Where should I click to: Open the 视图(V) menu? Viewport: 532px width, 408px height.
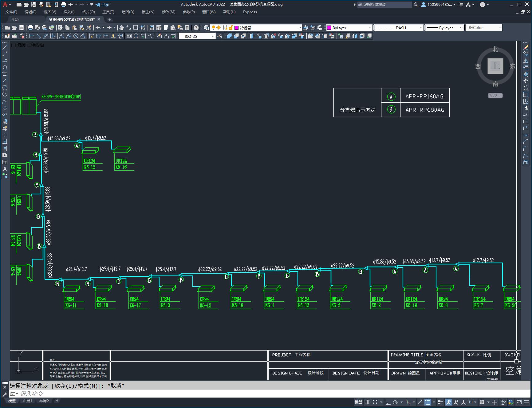50,12
